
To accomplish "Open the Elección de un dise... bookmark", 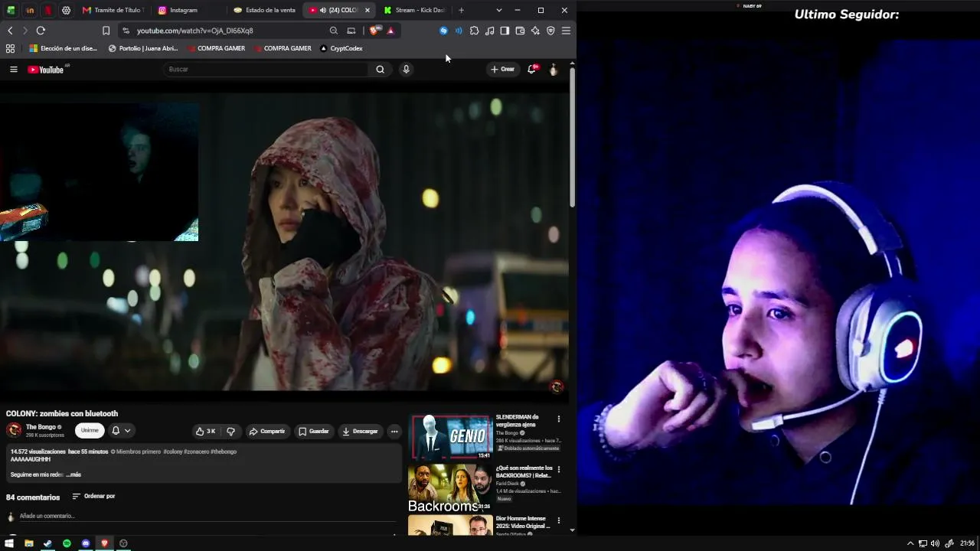I will point(64,48).
